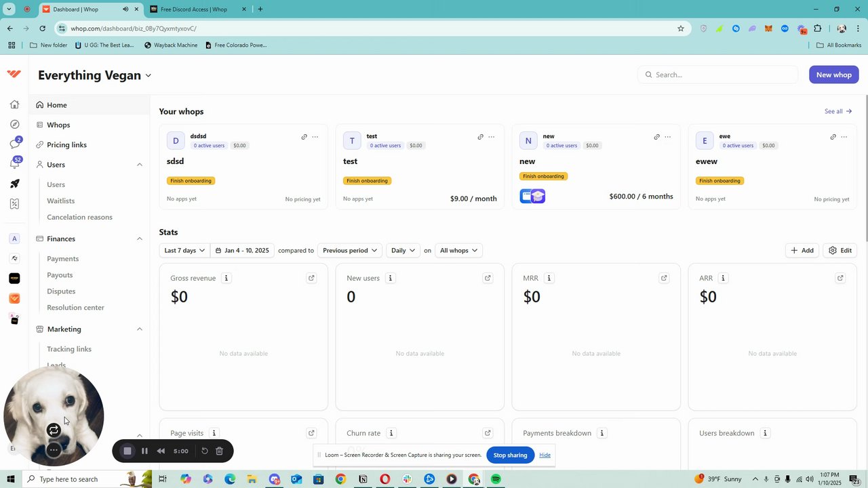Open the Everything Vegan business switcher dropdown
Screen dimensions: 868x488
pyautogui.click(x=95, y=75)
